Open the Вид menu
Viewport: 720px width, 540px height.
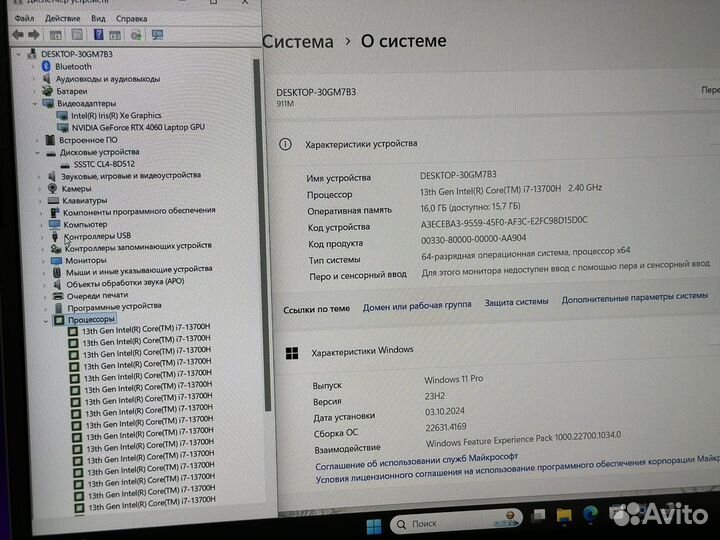[98, 18]
